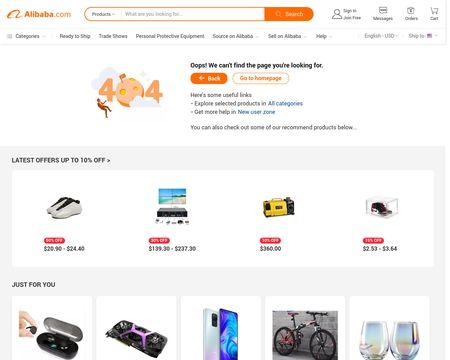Open the yellow machine product thumbnail
The width and height of the screenshot is (450, 360).
click(279, 207)
